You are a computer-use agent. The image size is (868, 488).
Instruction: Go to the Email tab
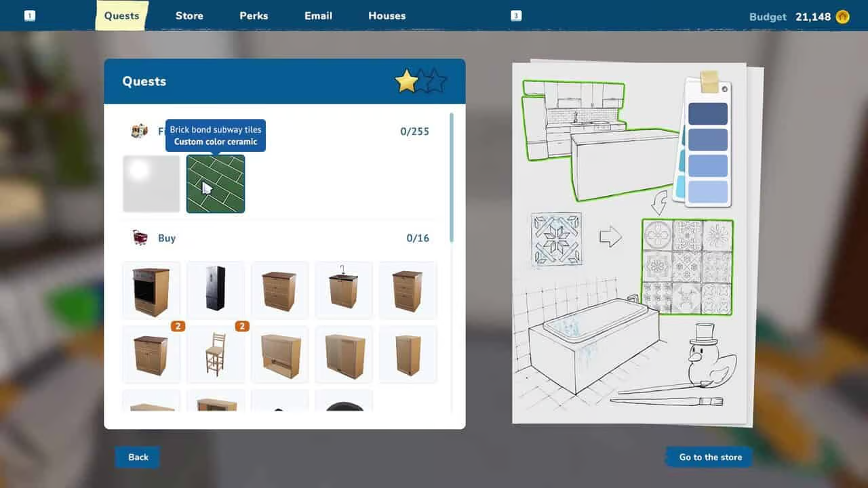click(318, 16)
